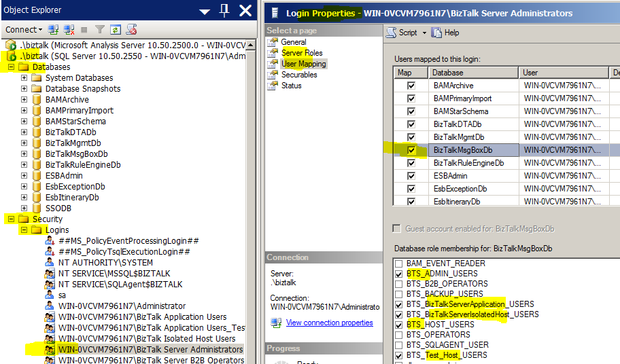Select NT SERVICE\MSSQL$BIZTALK login icon
Image resolution: width=620 pixels, height=364 pixels.
click(50, 274)
